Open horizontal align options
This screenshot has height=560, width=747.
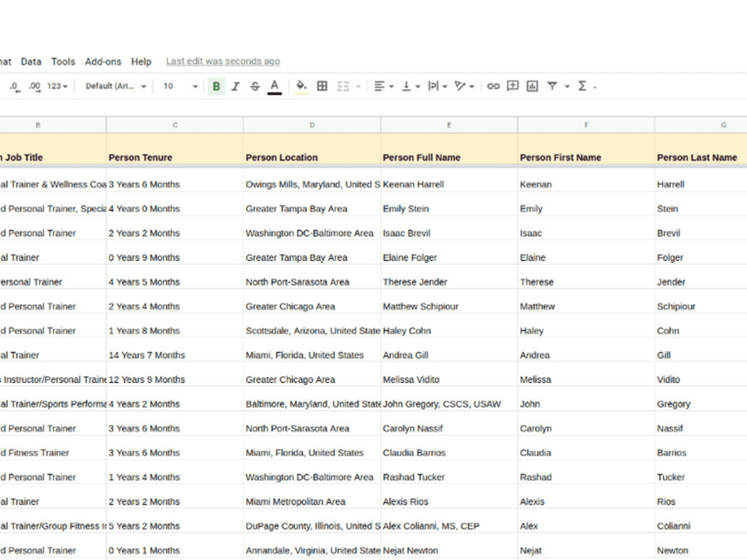[x=384, y=86]
